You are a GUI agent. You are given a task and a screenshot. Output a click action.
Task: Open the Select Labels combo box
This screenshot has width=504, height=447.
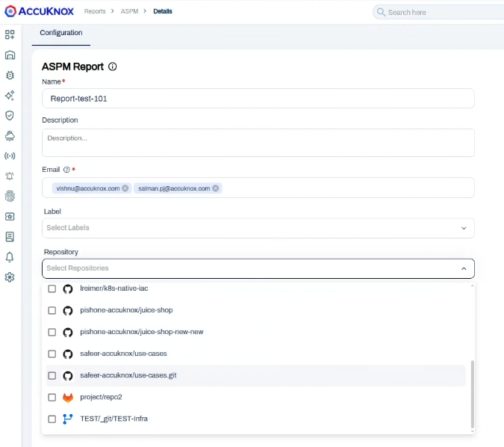tap(258, 228)
